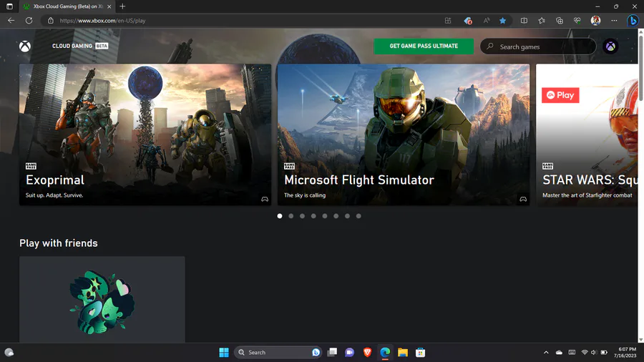Open the Windows Start menu

224,352
